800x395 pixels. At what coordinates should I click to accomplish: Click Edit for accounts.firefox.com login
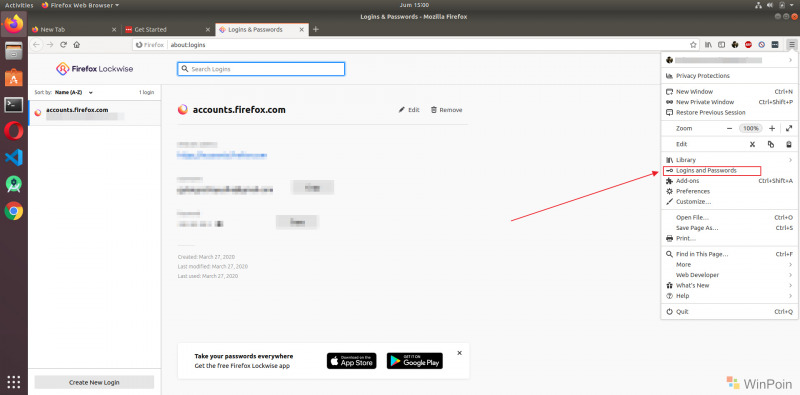pyautogui.click(x=409, y=110)
